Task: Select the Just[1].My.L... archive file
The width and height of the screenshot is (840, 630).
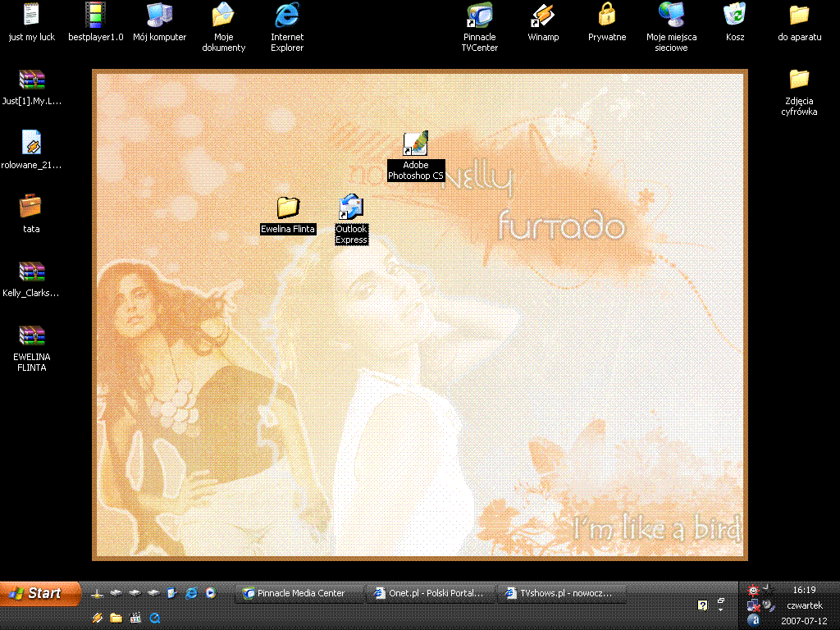Action: (x=32, y=80)
